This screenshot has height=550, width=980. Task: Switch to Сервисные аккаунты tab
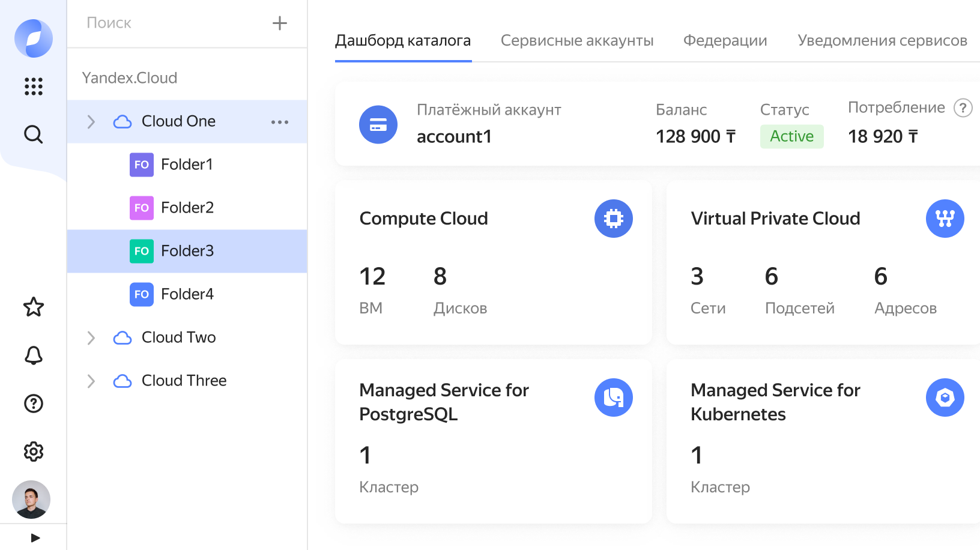click(x=576, y=41)
